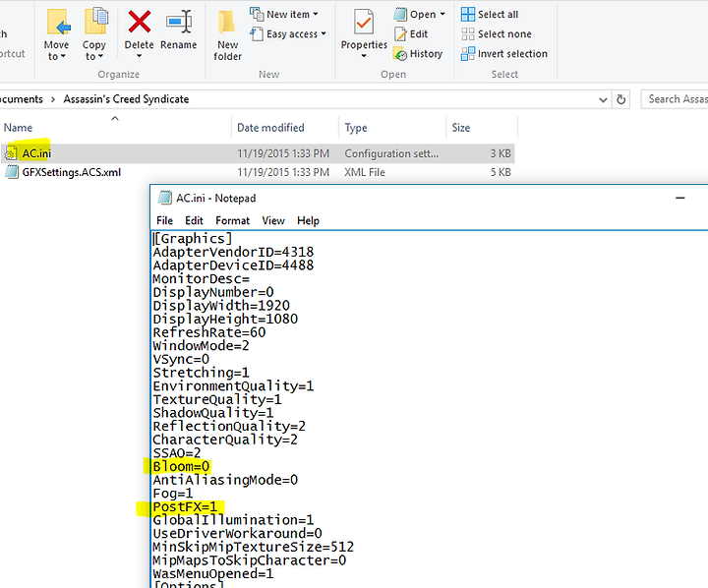
Task: Expand the Move to dropdown arrow
Action: tap(63, 56)
